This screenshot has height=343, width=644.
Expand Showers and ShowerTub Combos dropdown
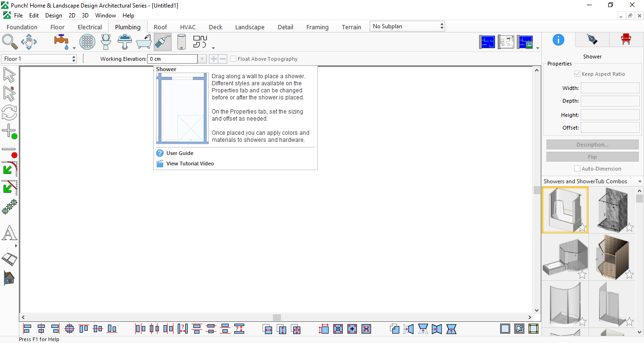tap(593, 181)
